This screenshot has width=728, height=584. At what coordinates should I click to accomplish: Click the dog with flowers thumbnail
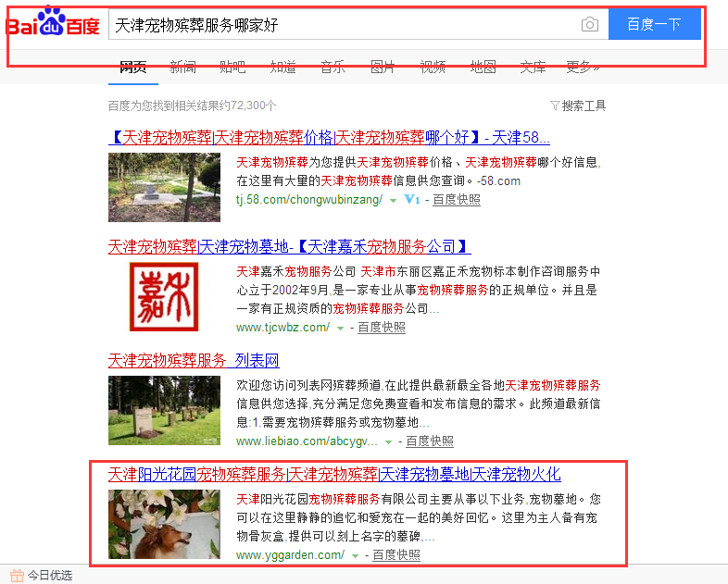click(164, 524)
